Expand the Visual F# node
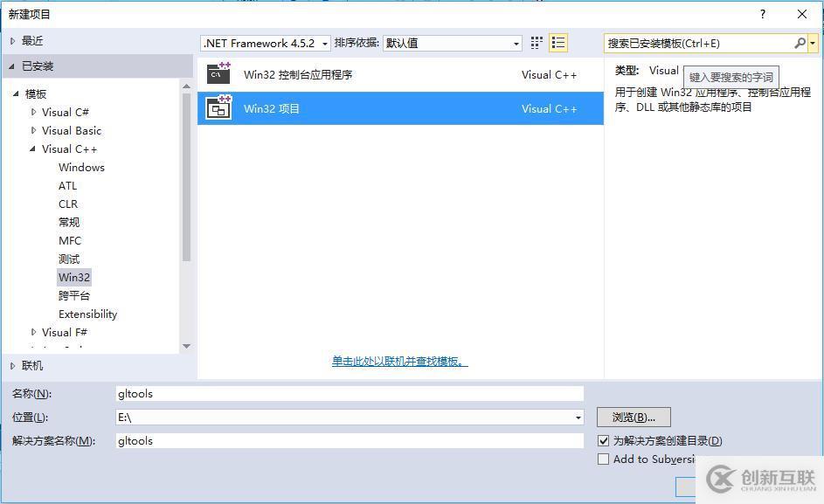This screenshot has width=824, height=504. (33, 332)
